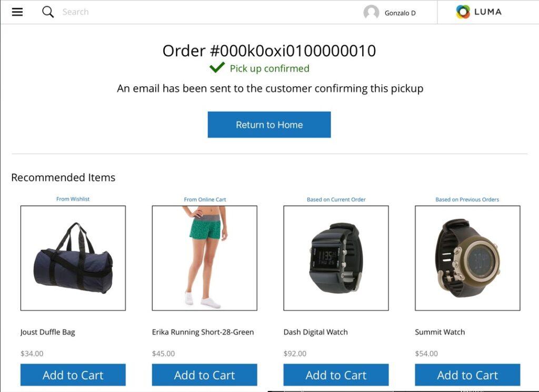Image resolution: width=539 pixels, height=392 pixels.
Task: Click the Joust Duffle Bag title
Action: coord(48,332)
